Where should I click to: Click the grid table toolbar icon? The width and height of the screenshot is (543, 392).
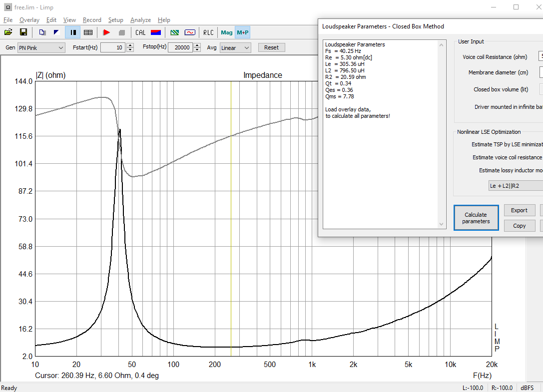click(x=88, y=32)
